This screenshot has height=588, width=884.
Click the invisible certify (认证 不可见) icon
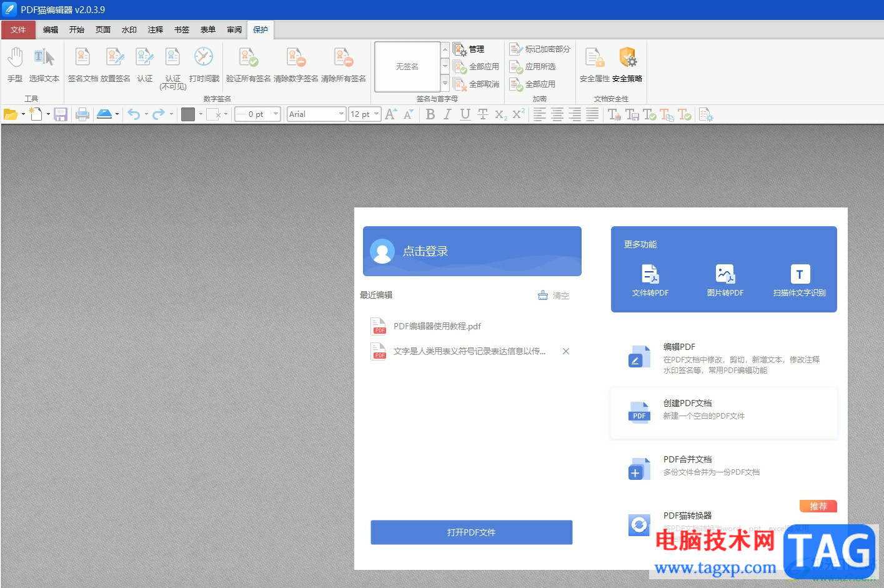172,57
